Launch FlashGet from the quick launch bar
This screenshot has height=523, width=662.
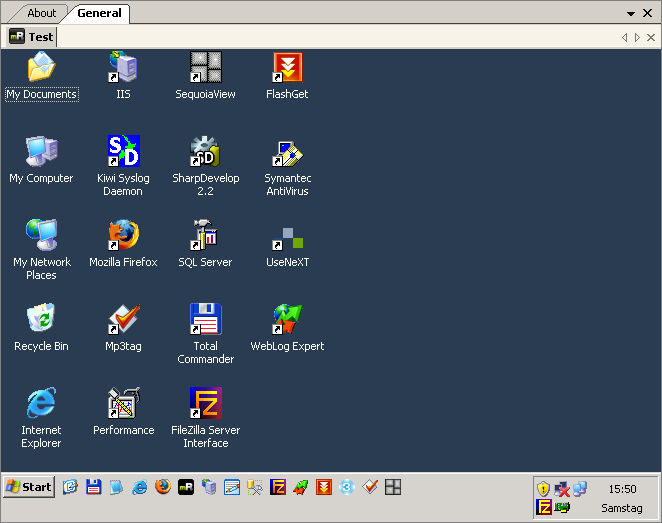coord(324,487)
